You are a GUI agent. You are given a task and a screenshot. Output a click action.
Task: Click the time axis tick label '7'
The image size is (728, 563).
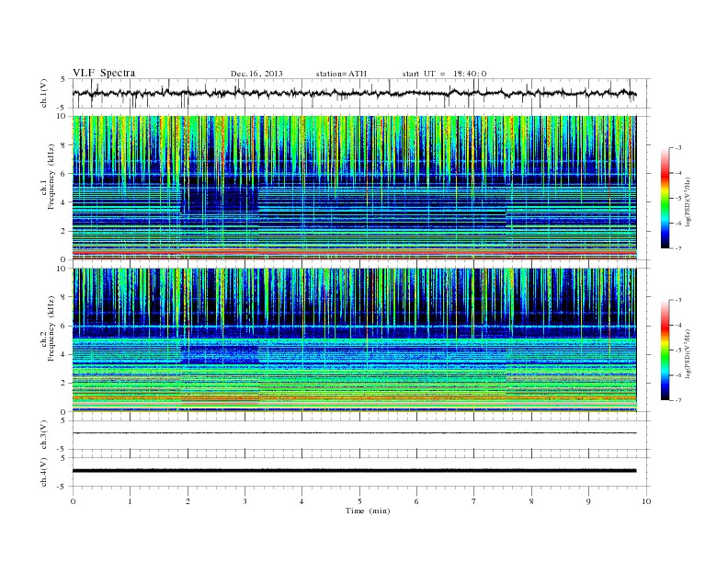[474, 501]
